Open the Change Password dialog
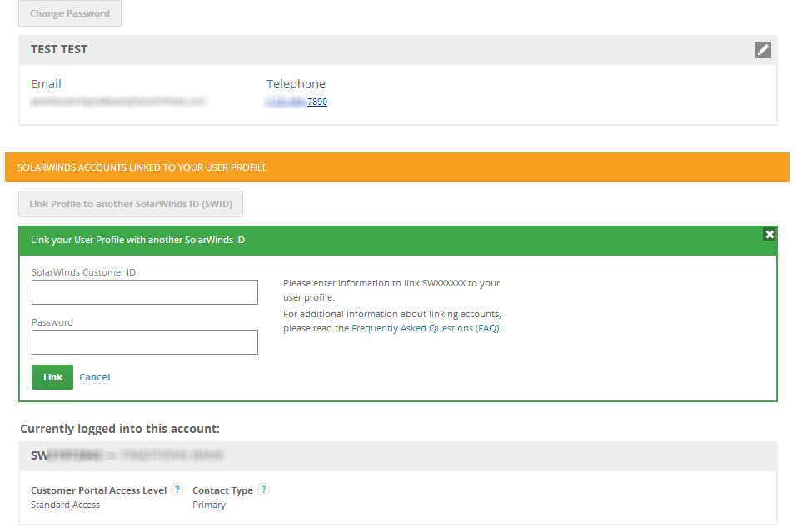The height and width of the screenshot is (532, 797). 69,12
